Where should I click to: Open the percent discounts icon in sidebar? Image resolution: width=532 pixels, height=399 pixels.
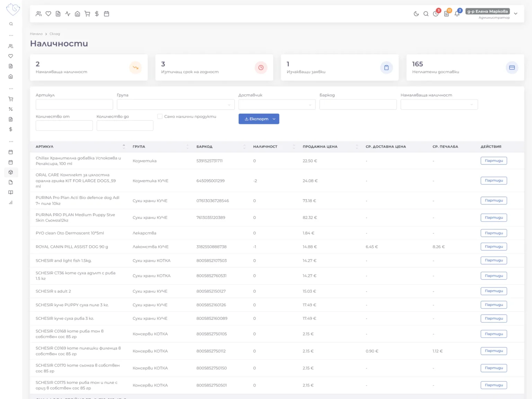(x=11, y=109)
